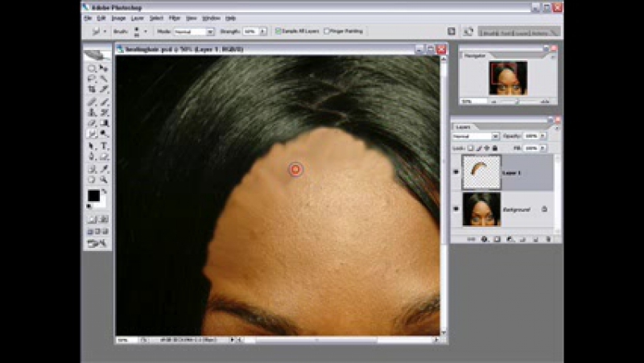Screen dimensions: 644x363
Task: Select the Healing Brush tool
Action: coord(92,102)
